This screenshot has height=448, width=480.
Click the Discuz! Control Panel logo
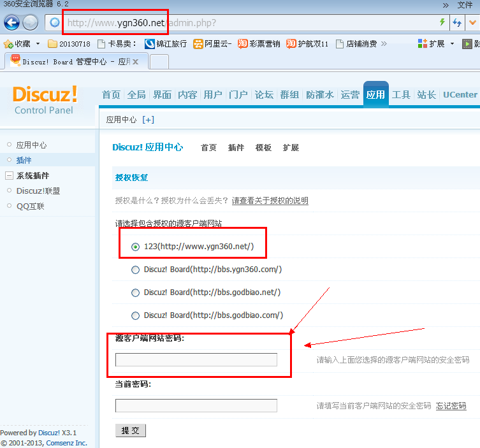click(x=45, y=100)
